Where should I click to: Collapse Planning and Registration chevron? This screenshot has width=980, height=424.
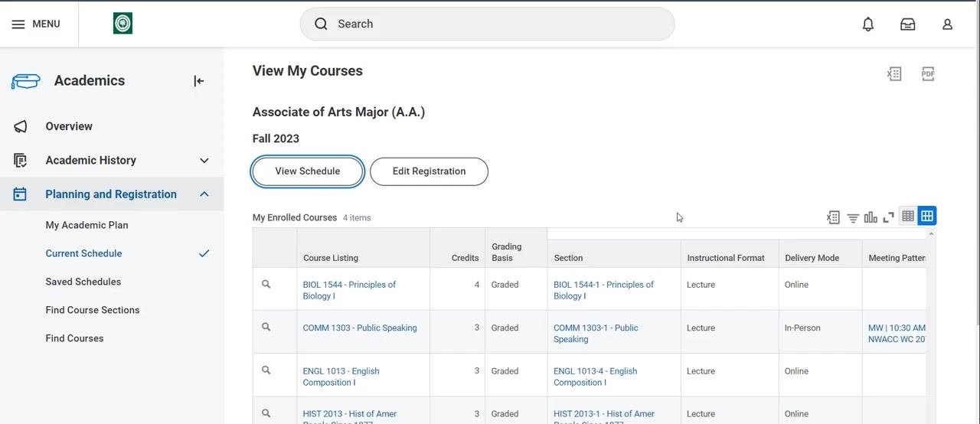tap(204, 194)
